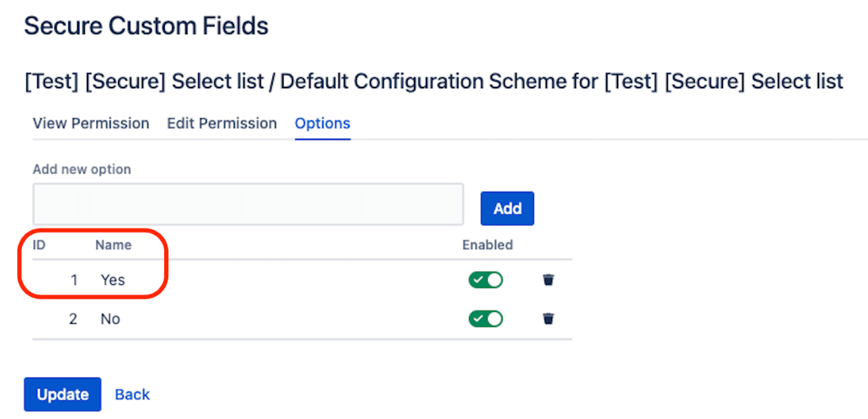The height and width of the screenshot is (419, 868).
Task: Delete the "Yes" option with trash icon
Action: click(549, 280)
